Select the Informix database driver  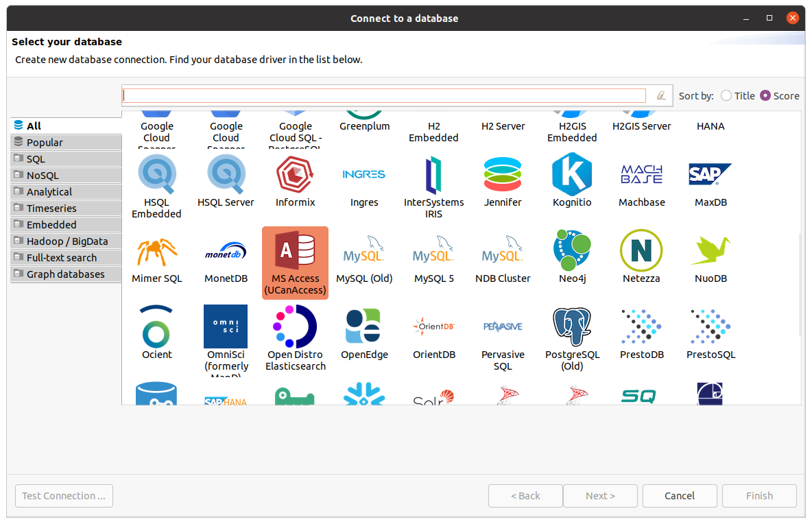click(295, 174)
